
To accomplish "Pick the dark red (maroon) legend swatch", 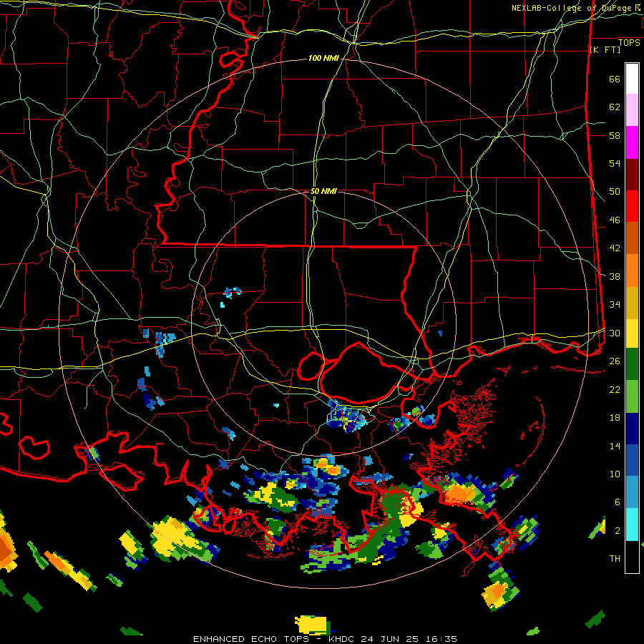I will 632,175.
